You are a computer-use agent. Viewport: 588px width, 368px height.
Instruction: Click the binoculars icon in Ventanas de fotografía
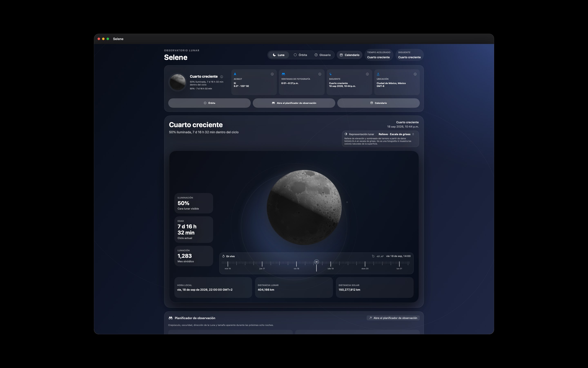pyautogui.click(x=283, y=74)
